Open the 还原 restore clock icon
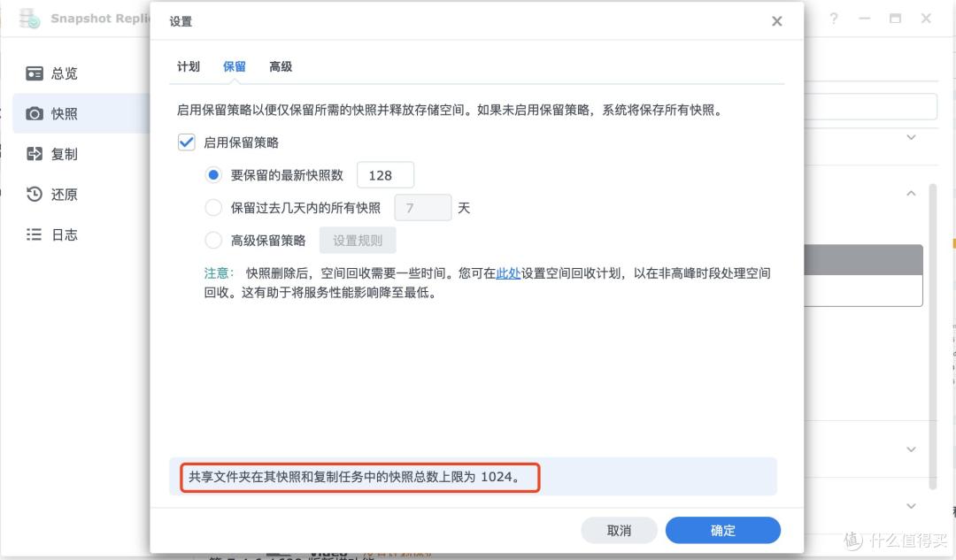The image size is (956, 560). (x=35, y=195)
